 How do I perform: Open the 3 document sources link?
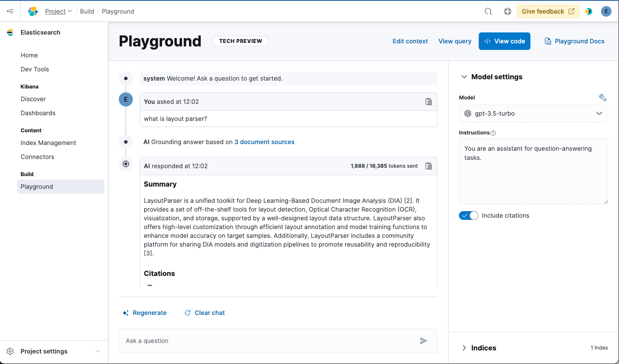pos(264,142)
